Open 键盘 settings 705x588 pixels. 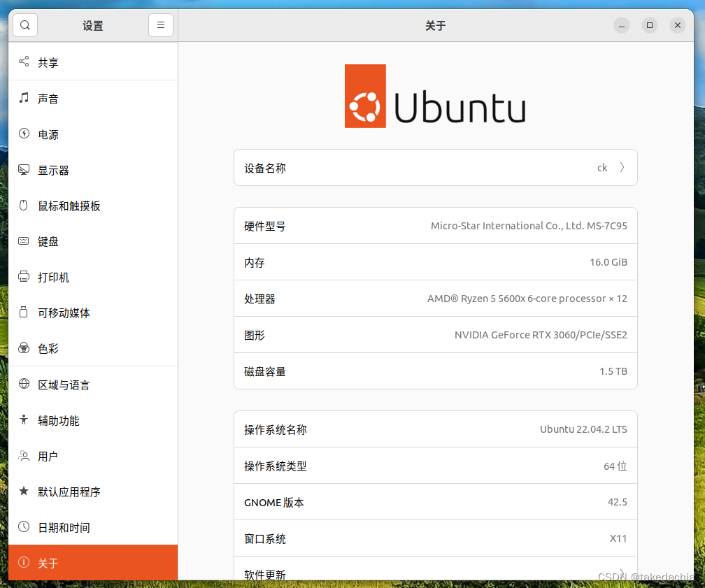[x=93, y=241]
